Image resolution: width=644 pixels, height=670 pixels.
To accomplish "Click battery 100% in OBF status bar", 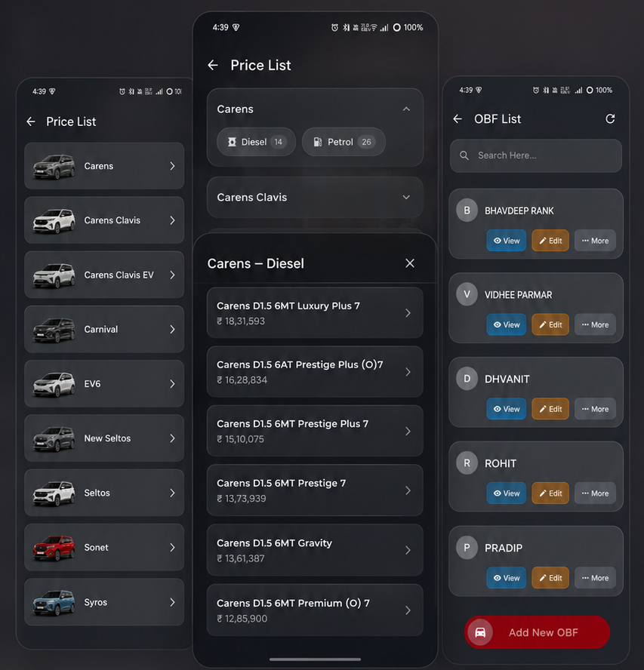I will pyautogui.click(x=599, y=90).
